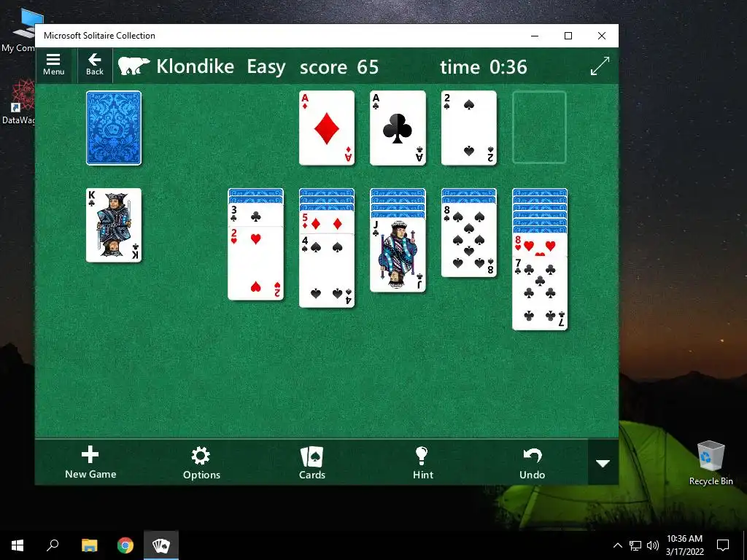Open taskbar Search magnifier
Screen dimensions: 747x560
(53, 545)
